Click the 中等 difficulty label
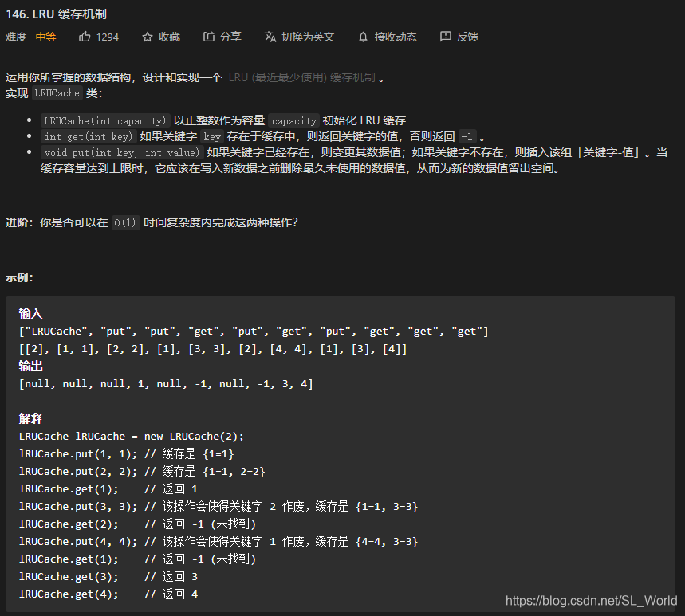The height and width of the screenshot is (616, 685). click(45, 36)
